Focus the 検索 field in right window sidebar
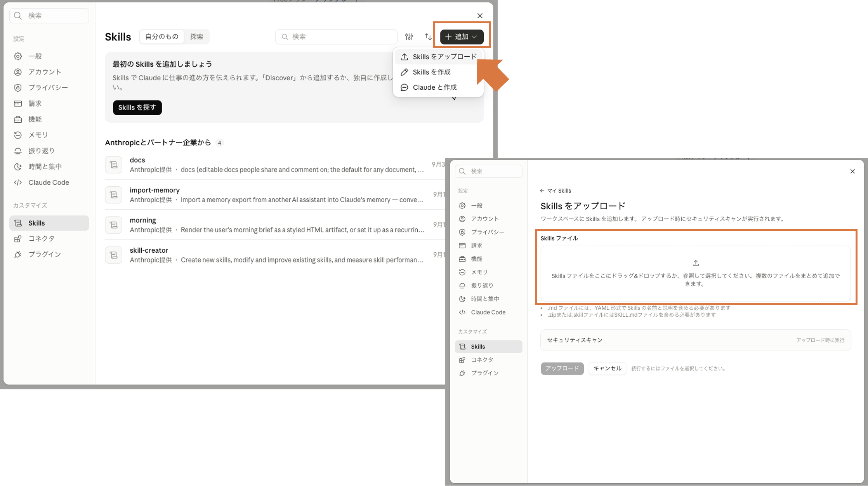The height and width of the screenshot is (486, 868). click(488, 171)
